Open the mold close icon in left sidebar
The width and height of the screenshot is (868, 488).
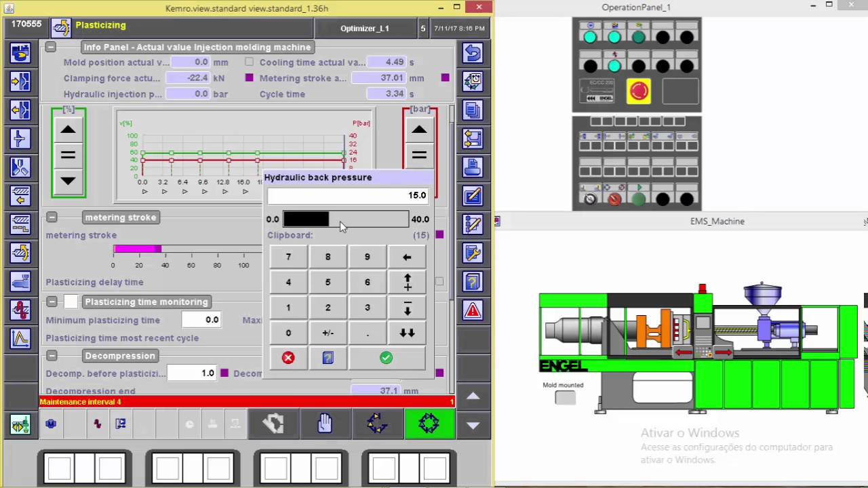[x=20, y=81]
